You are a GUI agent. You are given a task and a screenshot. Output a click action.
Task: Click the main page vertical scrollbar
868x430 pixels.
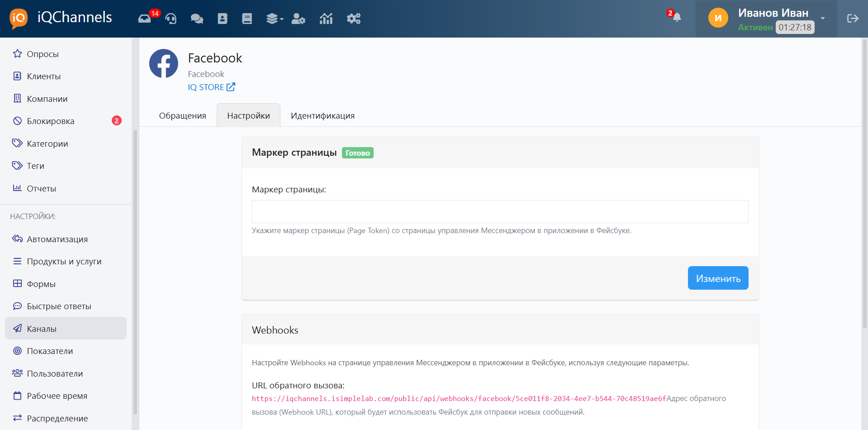[x=864, y=183]
